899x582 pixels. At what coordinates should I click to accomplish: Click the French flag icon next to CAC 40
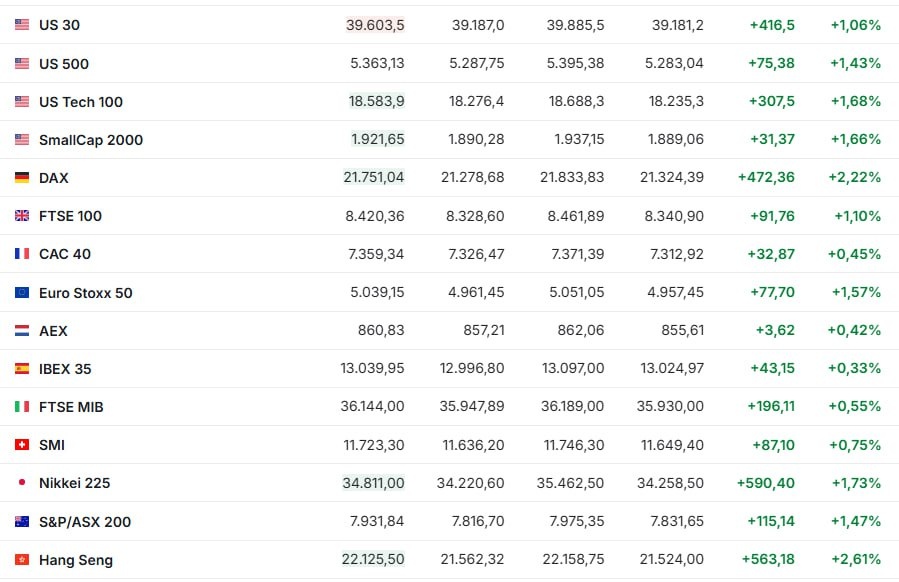pos(22,254)
